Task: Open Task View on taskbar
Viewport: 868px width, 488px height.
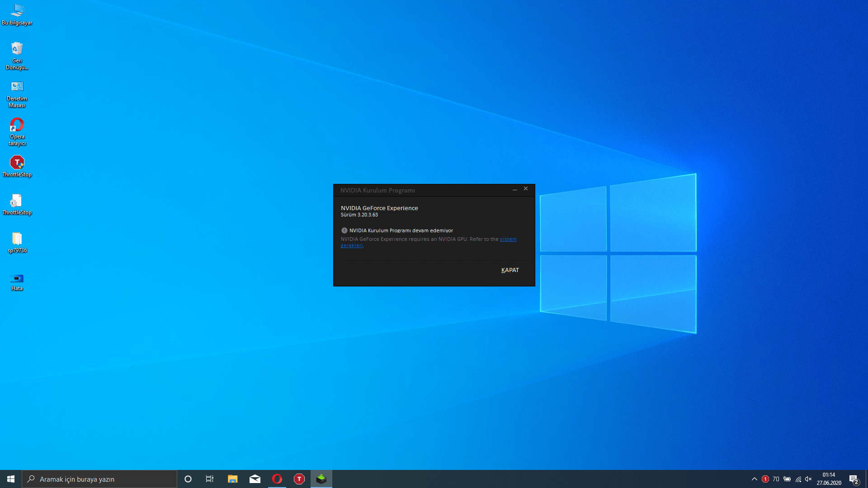Action: click(x=210, y=479)
